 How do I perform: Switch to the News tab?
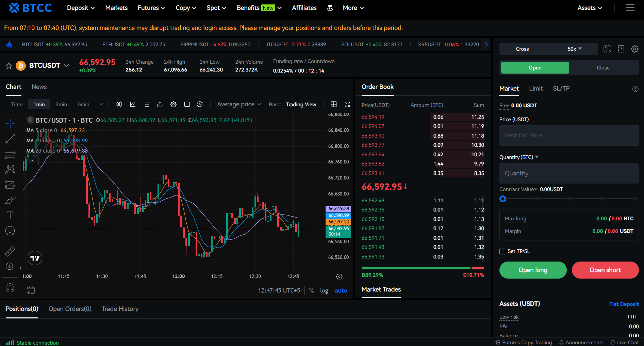(39, 87)
